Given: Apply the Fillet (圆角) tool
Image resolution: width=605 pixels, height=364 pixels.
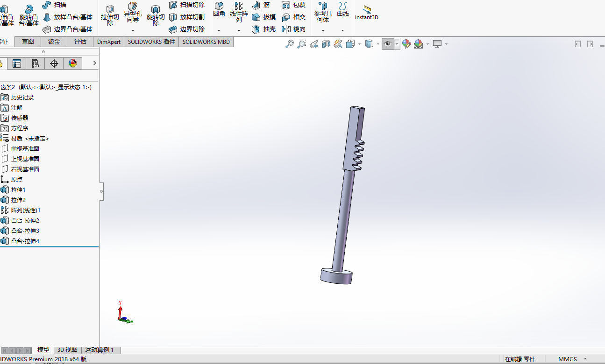Looking at the screenshot, I should point(219,10).
